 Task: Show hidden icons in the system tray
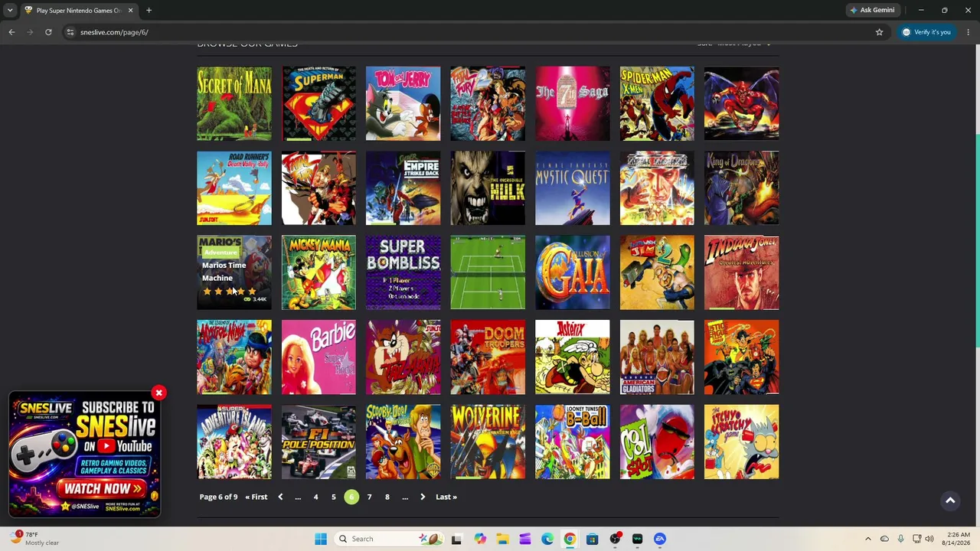tap(867, 539)
